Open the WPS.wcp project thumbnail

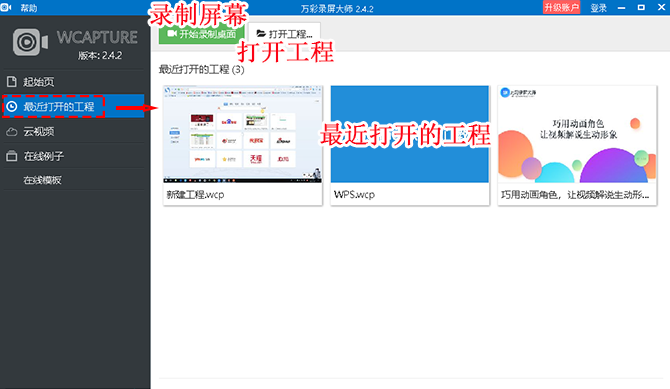click(410, 134)
